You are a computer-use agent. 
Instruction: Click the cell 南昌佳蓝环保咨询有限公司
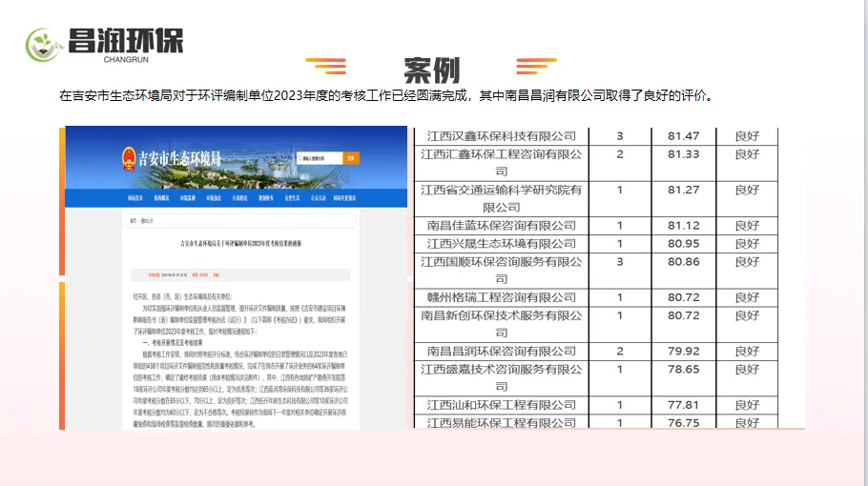502,226
